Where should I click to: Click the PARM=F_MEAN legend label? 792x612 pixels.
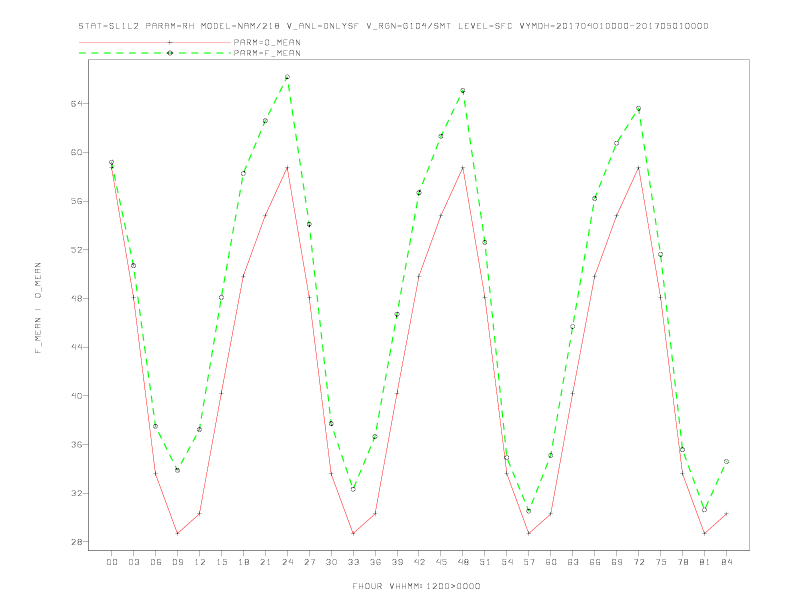pos(267,53)
